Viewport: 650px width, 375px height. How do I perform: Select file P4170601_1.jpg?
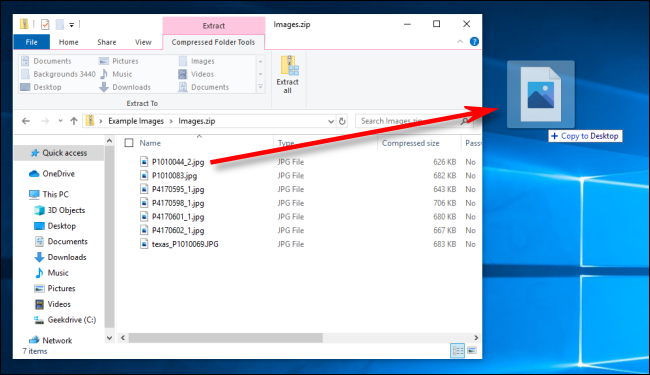172,217
